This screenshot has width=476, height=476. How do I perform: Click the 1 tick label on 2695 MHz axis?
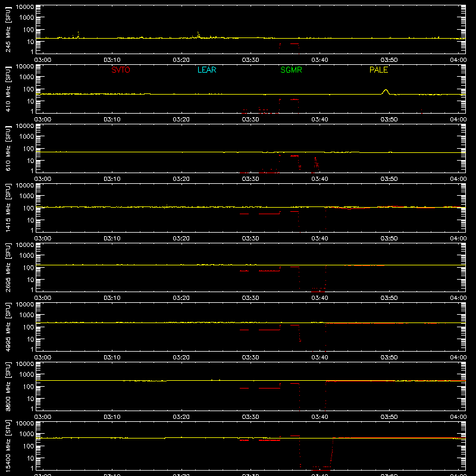[32, 290]
